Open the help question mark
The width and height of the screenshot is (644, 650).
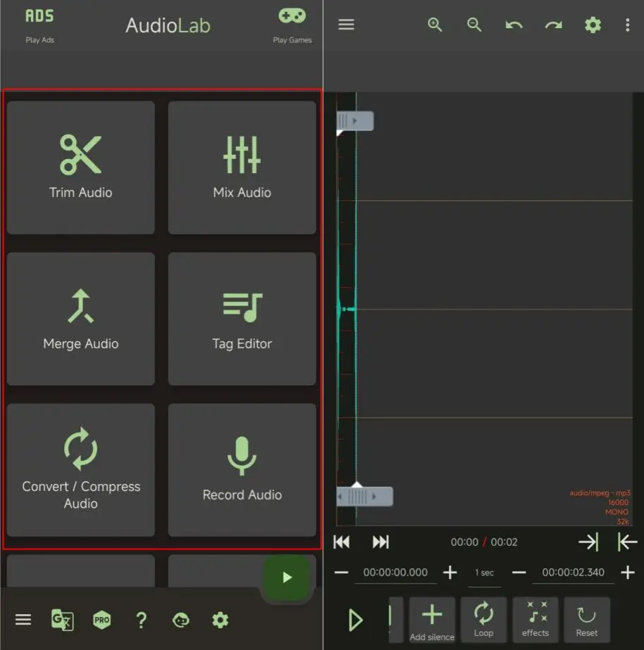coord(141,620)
